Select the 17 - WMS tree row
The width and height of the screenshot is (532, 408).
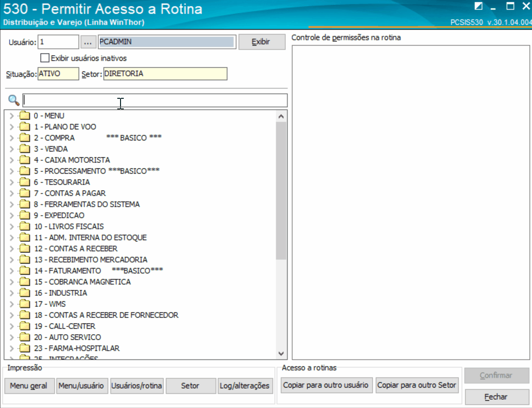(x=50, y=304)
